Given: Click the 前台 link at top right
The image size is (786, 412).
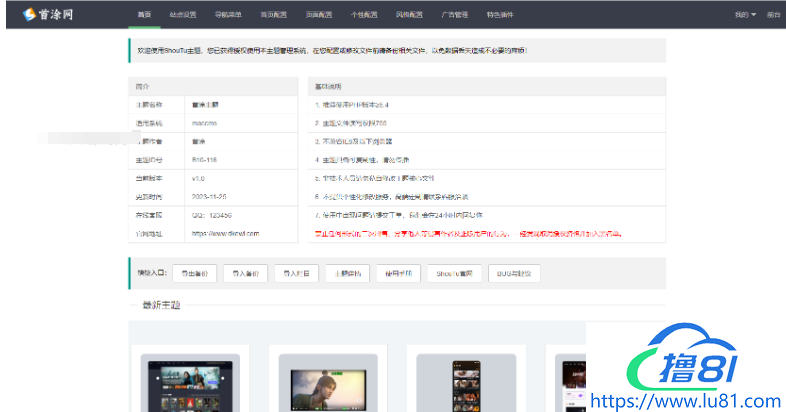Looking at the screenshot, I should coord(773,15).
